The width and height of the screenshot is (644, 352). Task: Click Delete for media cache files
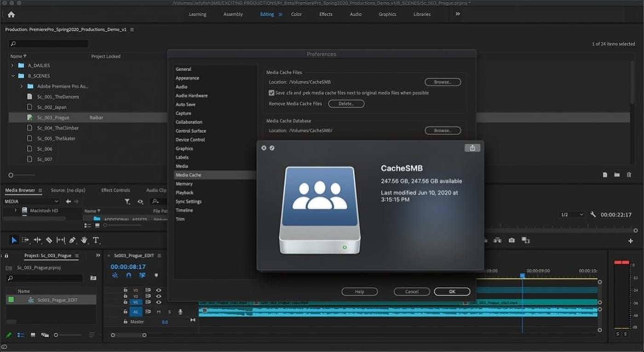click(346, 104)
